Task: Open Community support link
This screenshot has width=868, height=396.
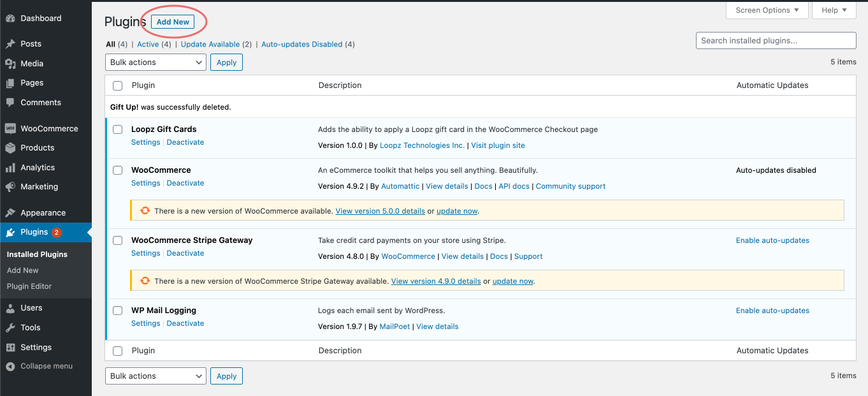Action: pos(570,186)
